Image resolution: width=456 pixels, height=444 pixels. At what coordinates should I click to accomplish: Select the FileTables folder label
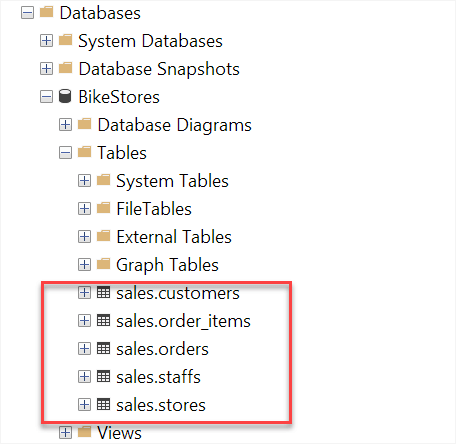154,209
